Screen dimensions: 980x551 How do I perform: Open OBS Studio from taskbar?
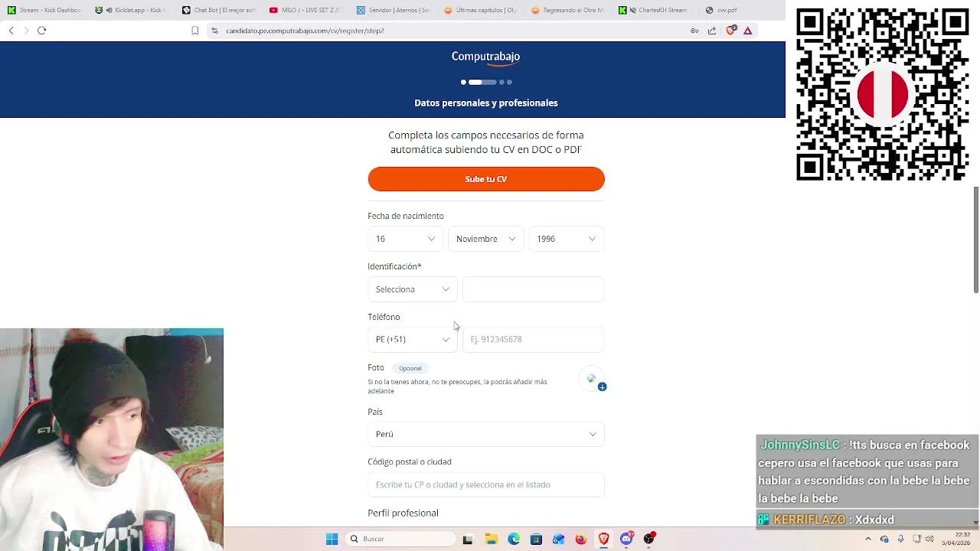click(x=649, y=539)
